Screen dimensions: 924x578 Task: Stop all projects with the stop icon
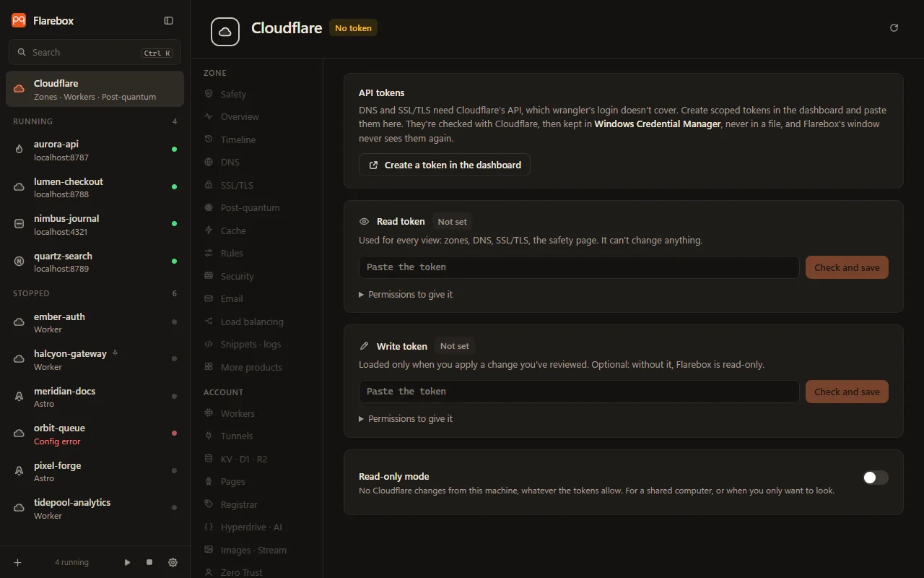(149, 562)
